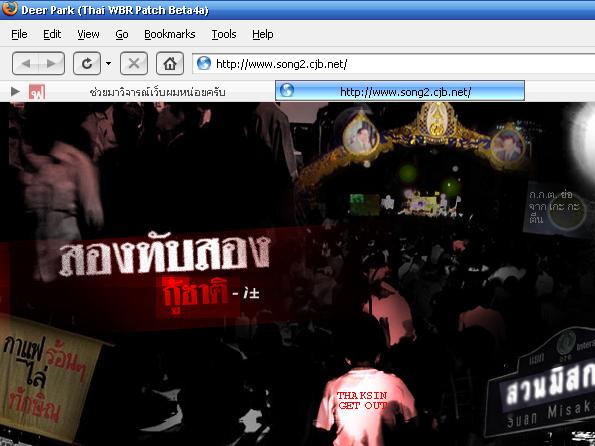
Task: Open the File menu
Action: (19, 35)
